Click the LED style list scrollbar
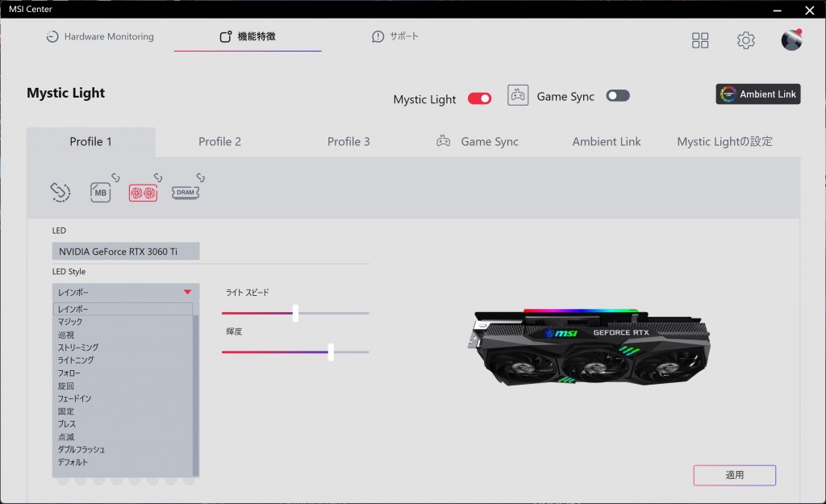 click(x=196, y=395)
